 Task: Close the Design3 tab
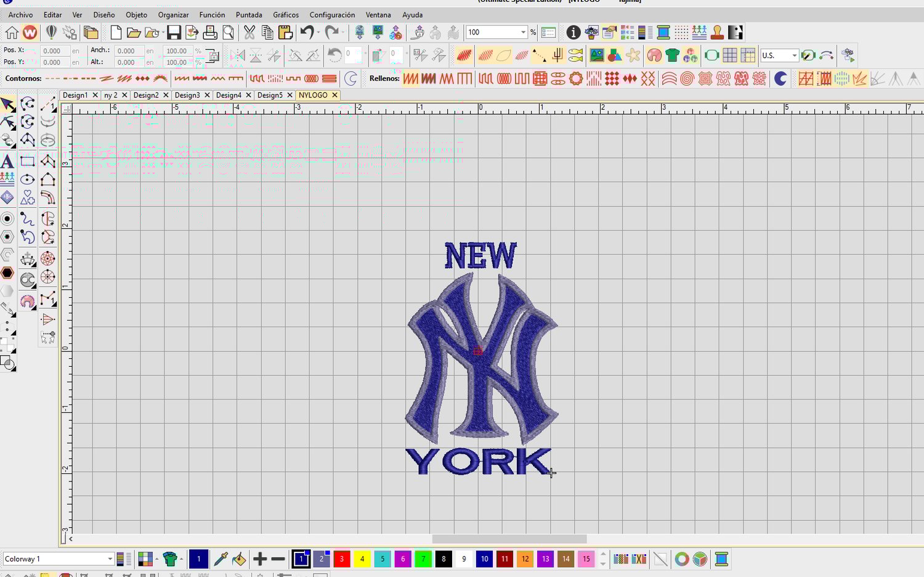207,95
